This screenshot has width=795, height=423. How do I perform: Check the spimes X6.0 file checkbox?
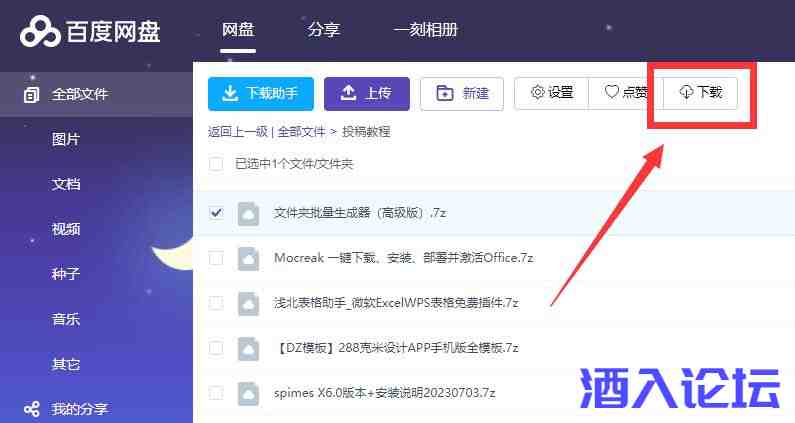pyautogui.click(x=216, y=393)
